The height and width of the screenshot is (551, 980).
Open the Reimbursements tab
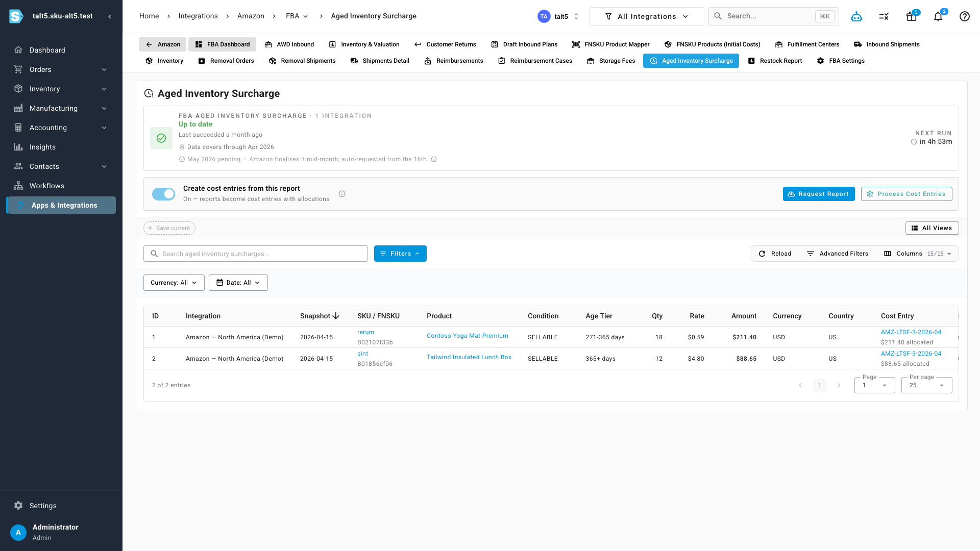coord(454,61)
